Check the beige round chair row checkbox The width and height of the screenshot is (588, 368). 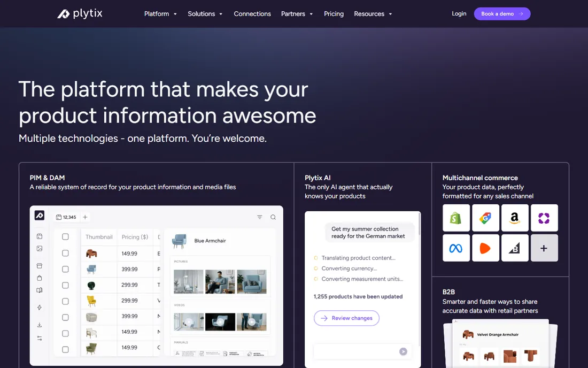click(65, 317)
